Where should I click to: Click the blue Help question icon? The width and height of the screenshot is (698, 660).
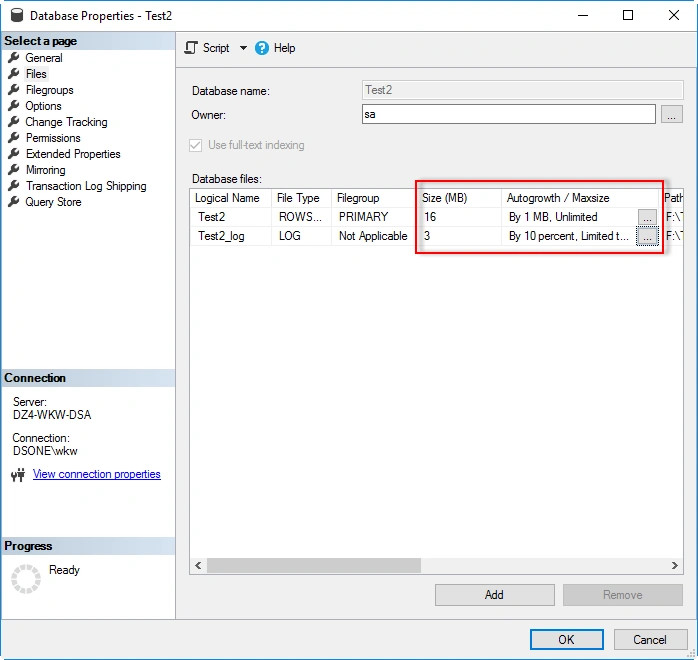(x=262, y=48)
